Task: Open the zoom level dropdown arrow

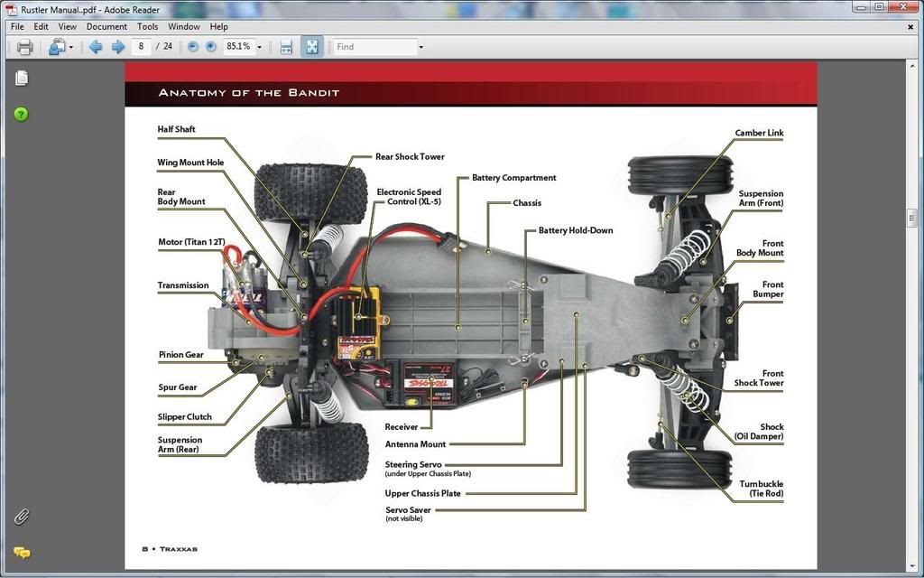Action: pos(259,47)
